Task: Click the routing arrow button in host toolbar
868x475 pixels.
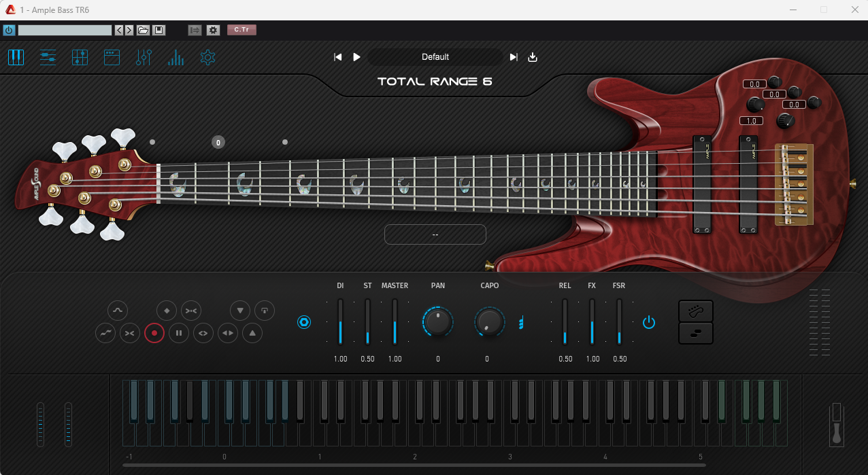Action: (195, 30)
